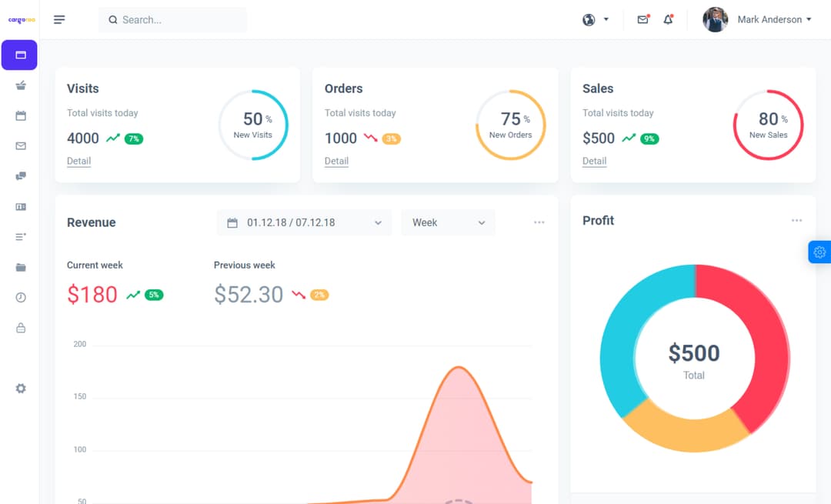Select the E-commerce basket icon in sidebar

point(19,85)
